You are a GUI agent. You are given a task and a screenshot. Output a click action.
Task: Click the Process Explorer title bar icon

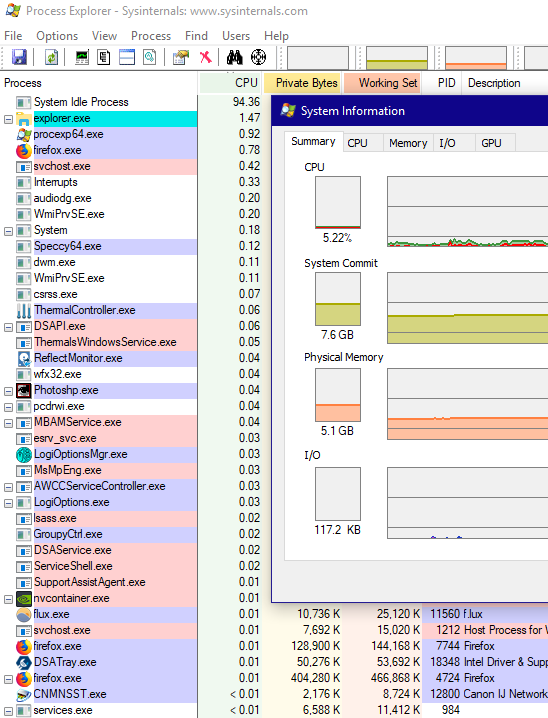click(13, 10)
